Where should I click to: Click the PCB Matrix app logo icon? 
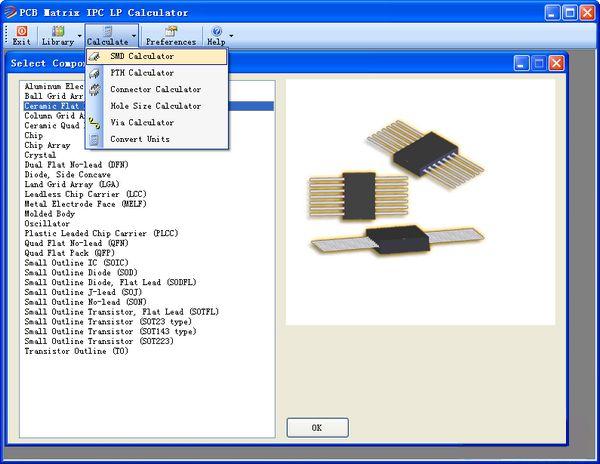click(10, 12)
